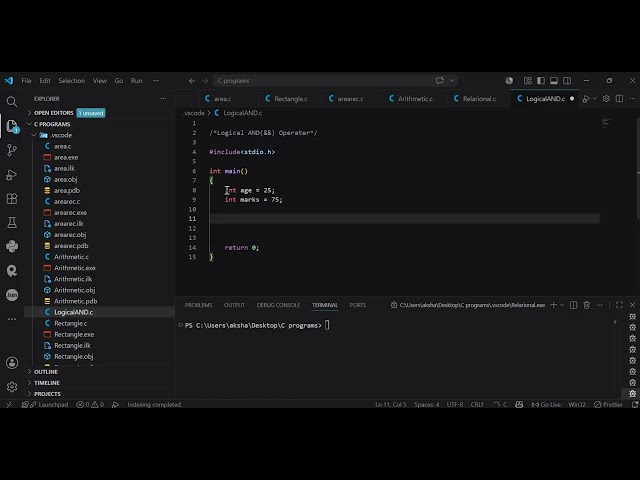Go forward with the right arrow

205,81
